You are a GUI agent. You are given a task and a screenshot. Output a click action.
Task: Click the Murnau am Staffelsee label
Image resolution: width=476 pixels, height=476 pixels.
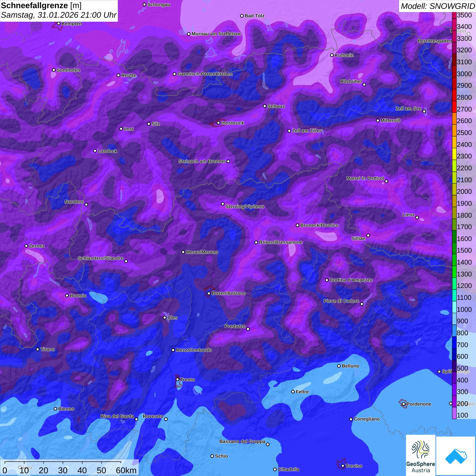tap(216, 34)
